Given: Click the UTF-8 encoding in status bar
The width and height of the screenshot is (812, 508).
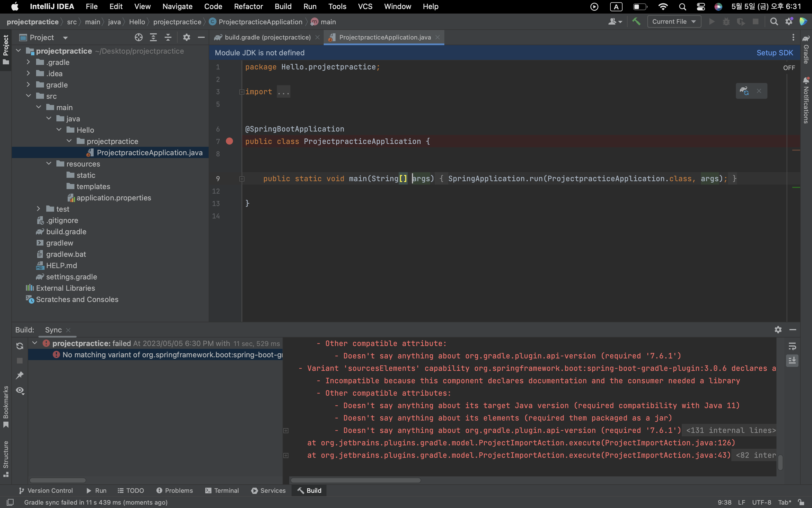Looking at the screenshot, I should tap(761, 502).
